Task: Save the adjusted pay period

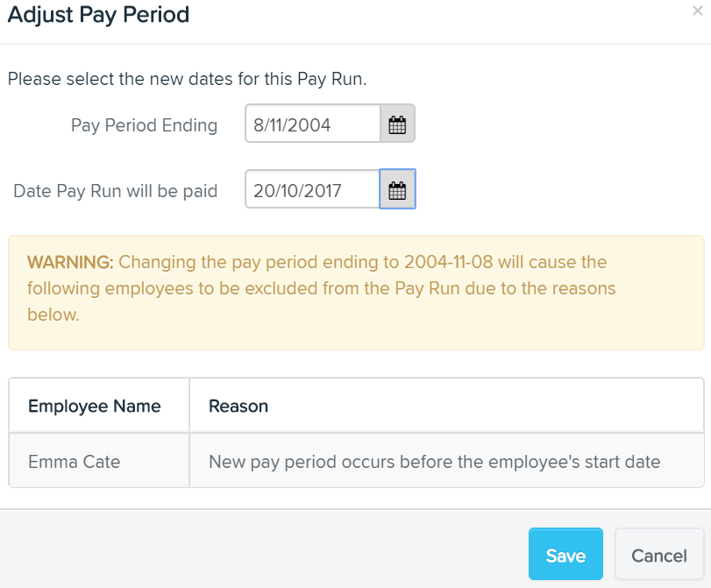Action: [565, 554]
